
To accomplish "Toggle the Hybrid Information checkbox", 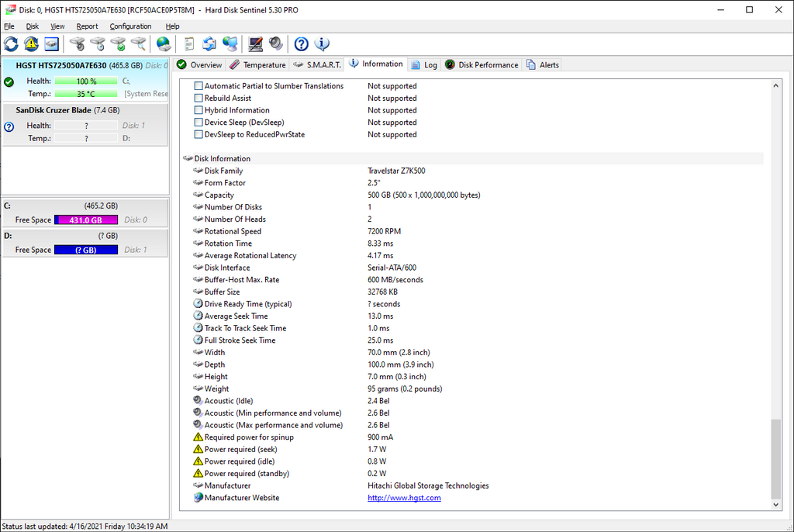I will tap(198, 110).
